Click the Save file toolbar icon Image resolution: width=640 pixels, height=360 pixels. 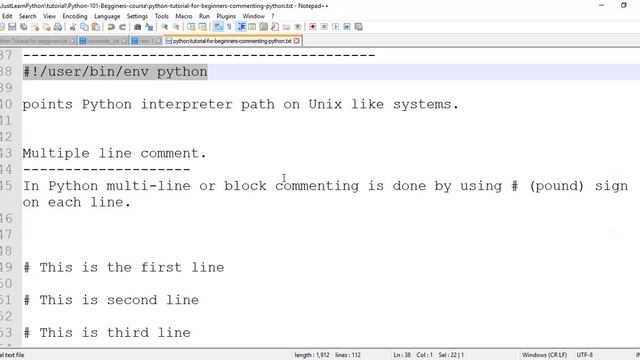(x=12, y=27)
